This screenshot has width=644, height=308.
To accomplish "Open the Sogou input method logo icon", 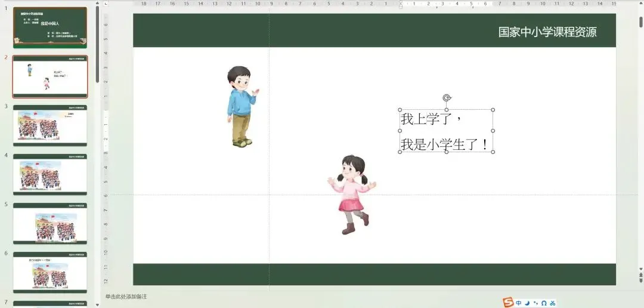I will [x=509, y=303].
